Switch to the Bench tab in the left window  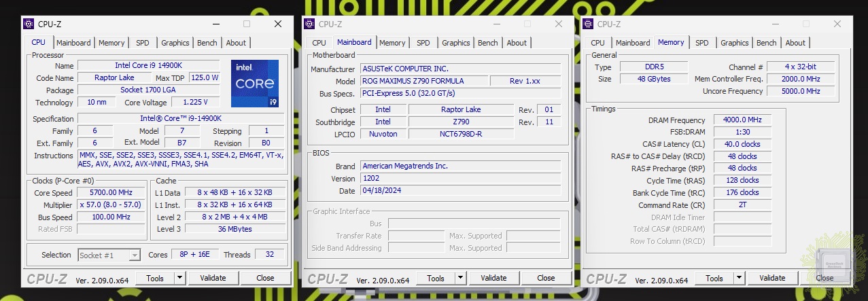[x=207, y=43]
